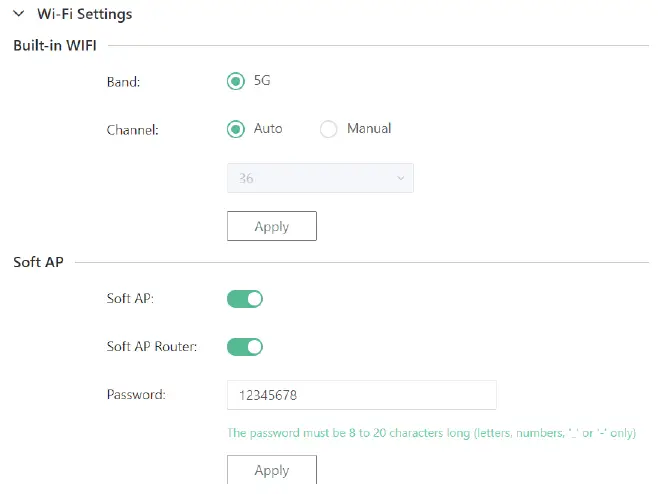Click the Soft AP Router label
Image resolution: width=658 pixels, height=494 pixels.
(151, 347)
